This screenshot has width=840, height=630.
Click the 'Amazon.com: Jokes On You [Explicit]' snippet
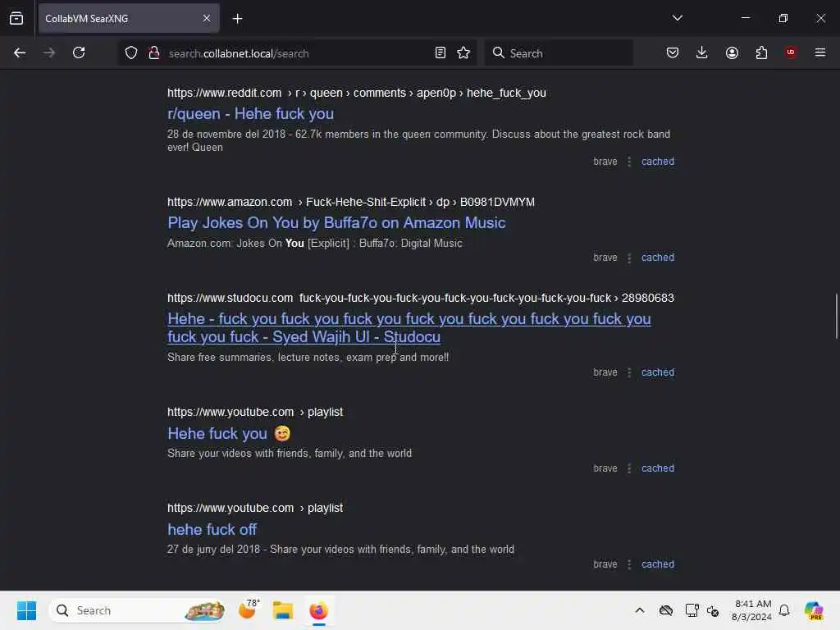314,243
